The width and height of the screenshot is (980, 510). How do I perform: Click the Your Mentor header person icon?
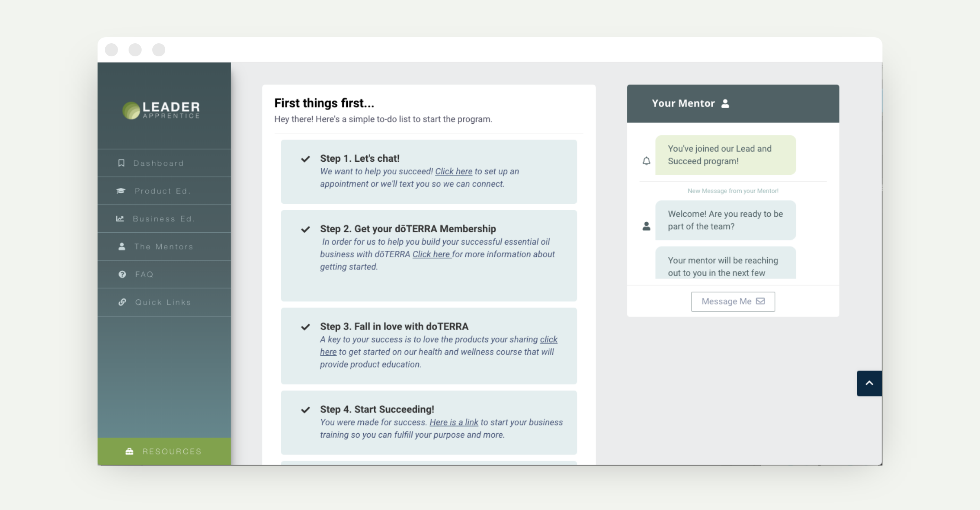point(725,103)
